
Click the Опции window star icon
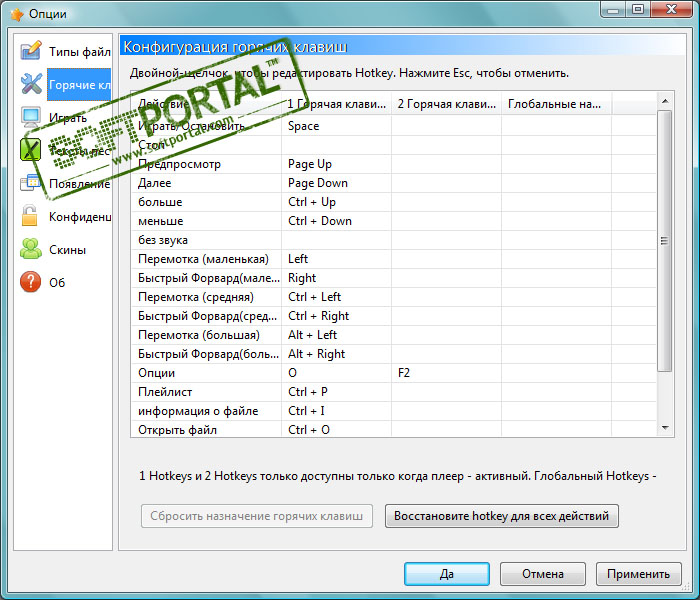[x=17, y=14]
